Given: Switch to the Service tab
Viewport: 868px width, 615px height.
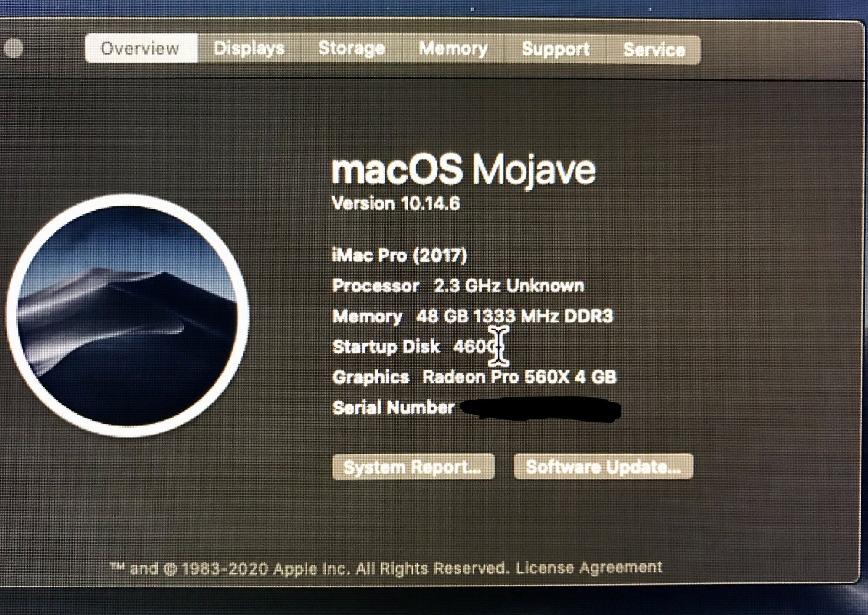Looking at the screenshot, I should point(654,49).
